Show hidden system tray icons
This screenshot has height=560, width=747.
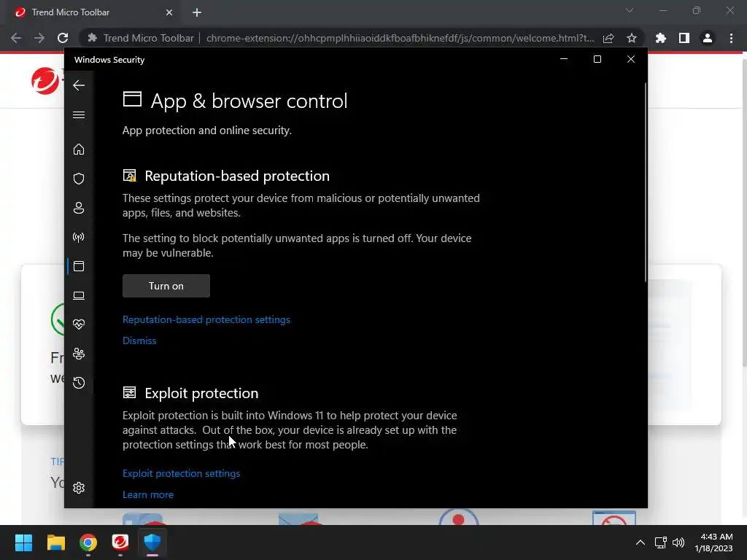click(640, 542)
